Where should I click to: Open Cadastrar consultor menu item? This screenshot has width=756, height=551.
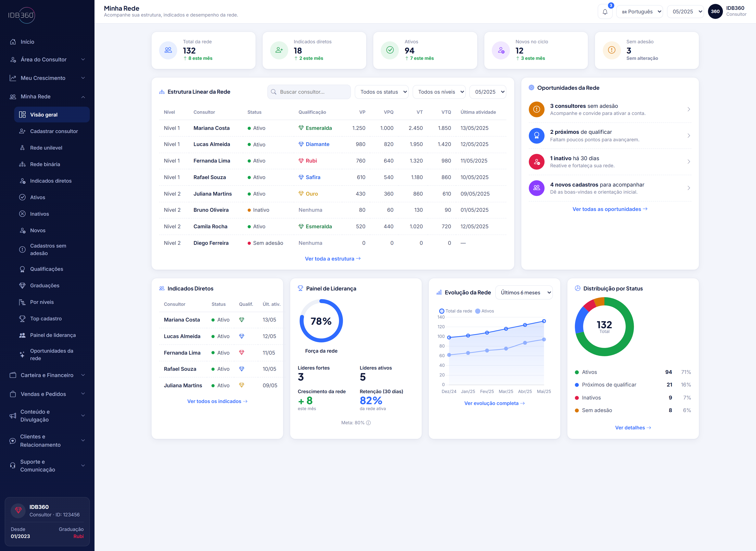(x=52, y=131)
